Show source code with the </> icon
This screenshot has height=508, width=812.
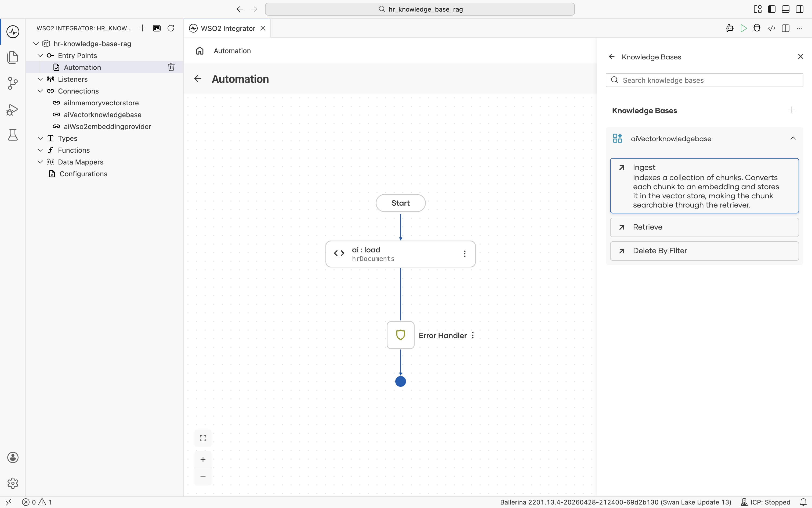(771, 28)
